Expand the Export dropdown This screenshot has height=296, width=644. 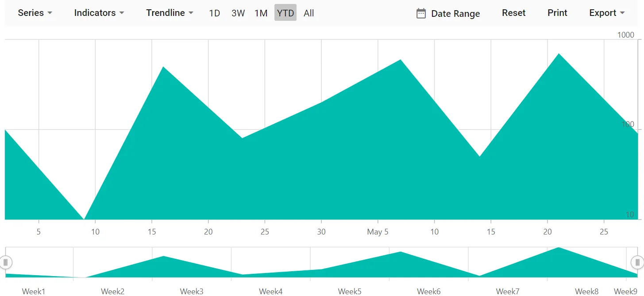(x=607, y=13)
